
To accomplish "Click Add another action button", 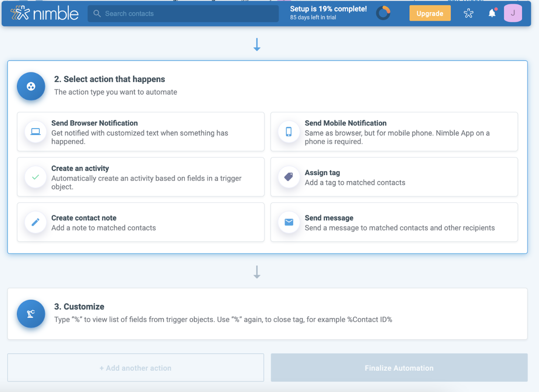I will (x=136, y=368).
